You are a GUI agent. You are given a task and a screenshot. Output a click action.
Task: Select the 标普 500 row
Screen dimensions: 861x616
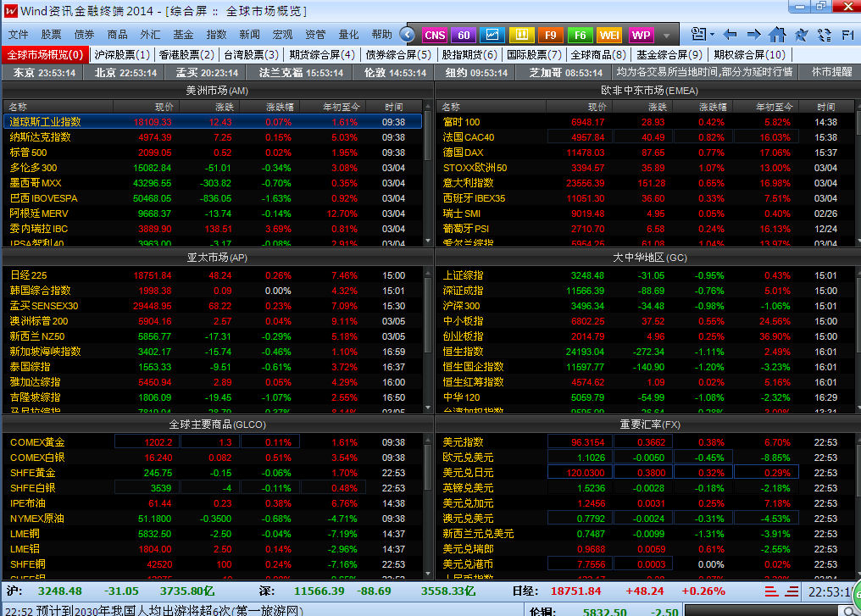[x=213, y=153]
